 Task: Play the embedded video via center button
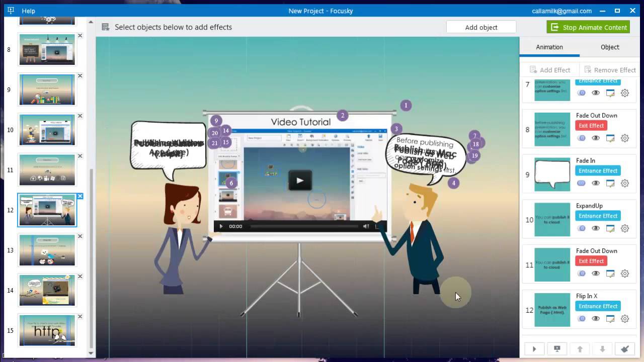(x=300, y=180)
